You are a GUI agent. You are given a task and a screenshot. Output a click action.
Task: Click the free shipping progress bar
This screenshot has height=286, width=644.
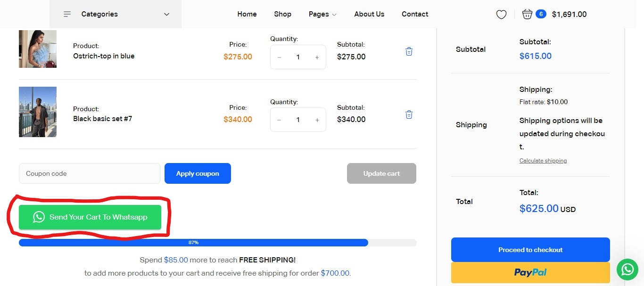coord(217,243)
